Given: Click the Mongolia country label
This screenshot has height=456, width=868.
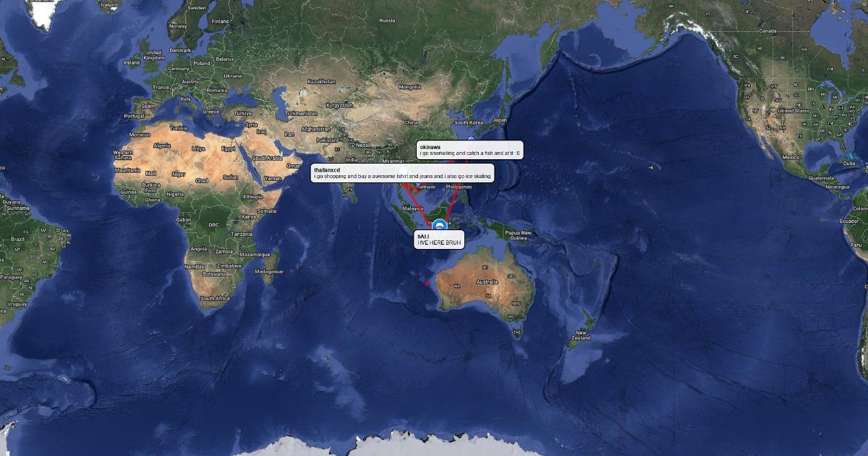Looking at the screenshot, I should pos(409,87).
